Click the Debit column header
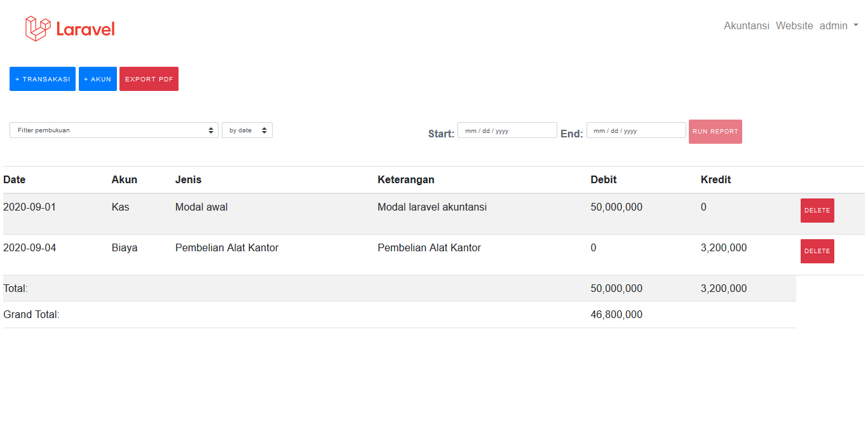 coord(603,180)
